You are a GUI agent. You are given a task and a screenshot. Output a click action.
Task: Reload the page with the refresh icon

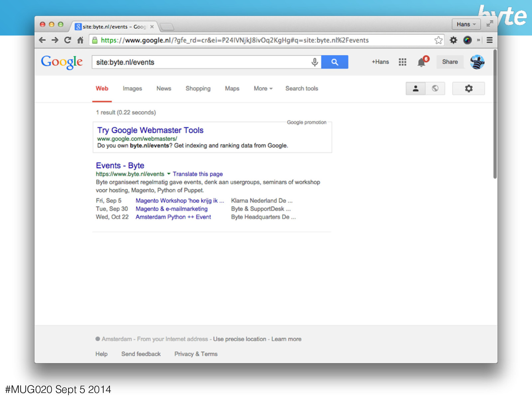[68, 40]
